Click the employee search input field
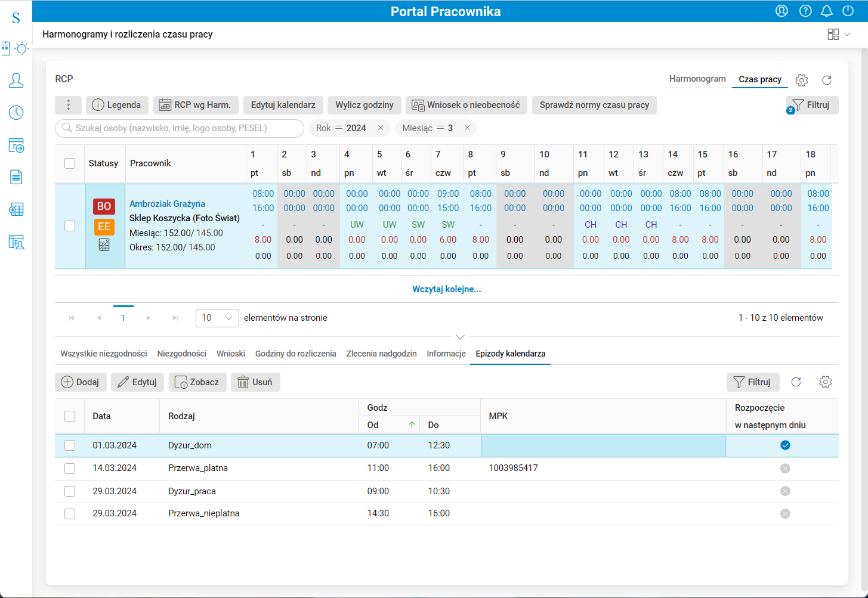 click(x=180, y=128)
